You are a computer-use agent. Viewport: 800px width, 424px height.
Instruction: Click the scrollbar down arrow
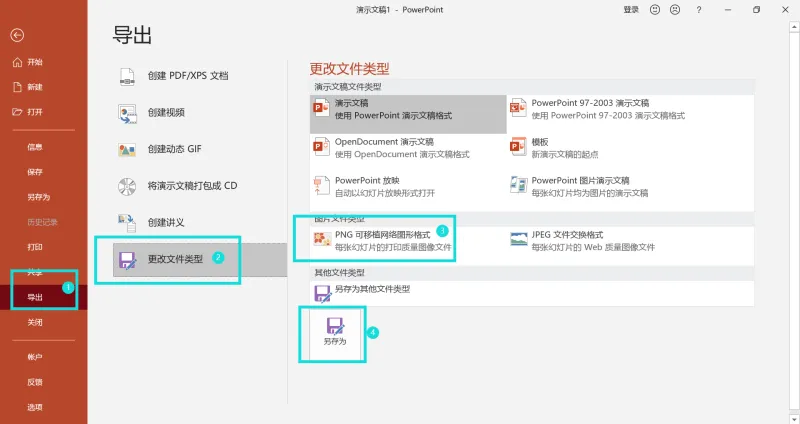794,418
